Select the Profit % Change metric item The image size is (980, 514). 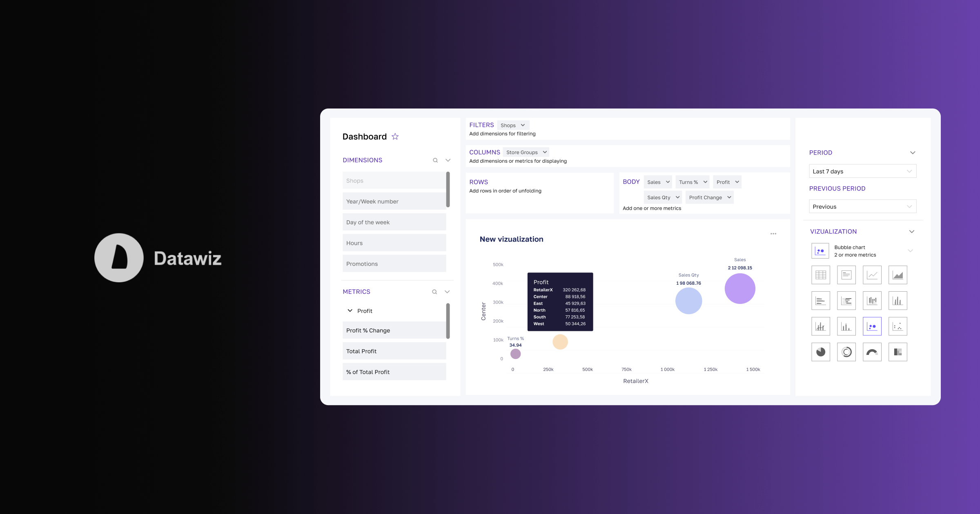394,330
